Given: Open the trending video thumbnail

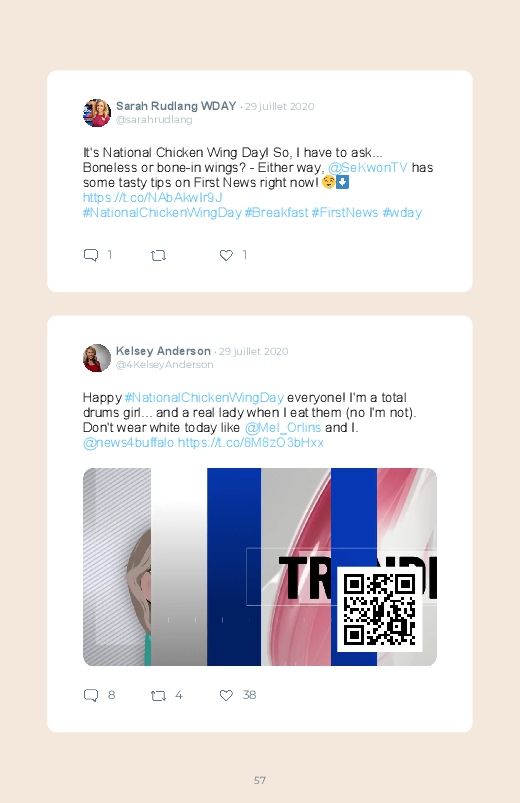Looking at the screenshot, I should (x=260, y=567).
